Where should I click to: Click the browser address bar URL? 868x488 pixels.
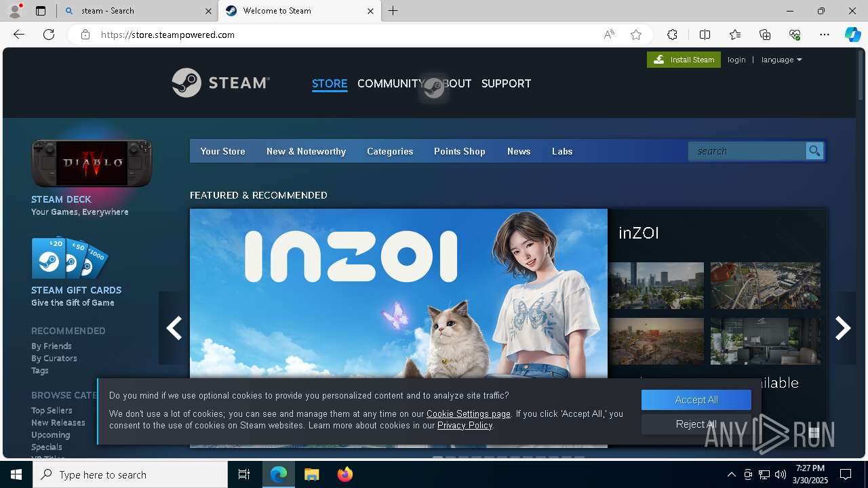[167, 35]
